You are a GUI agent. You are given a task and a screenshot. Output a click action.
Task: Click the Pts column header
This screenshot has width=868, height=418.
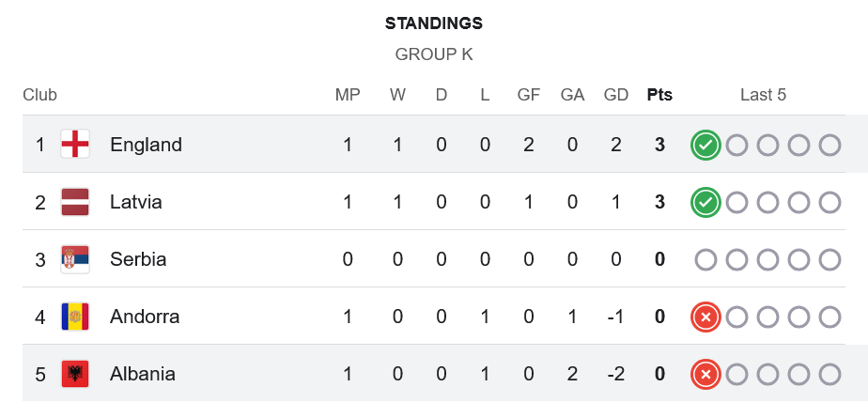tap(659, 95)
